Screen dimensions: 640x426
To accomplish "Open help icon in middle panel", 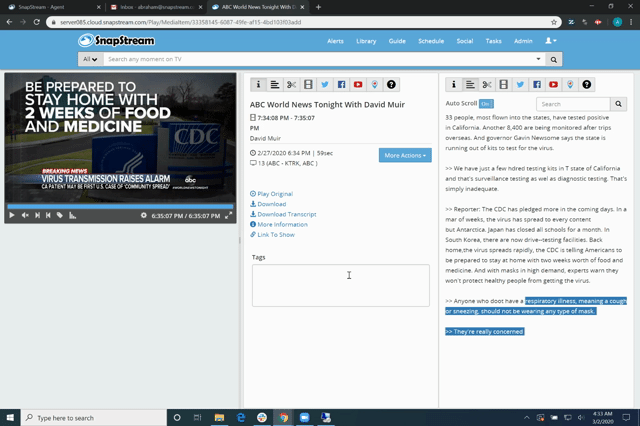I will pos(391,84).
